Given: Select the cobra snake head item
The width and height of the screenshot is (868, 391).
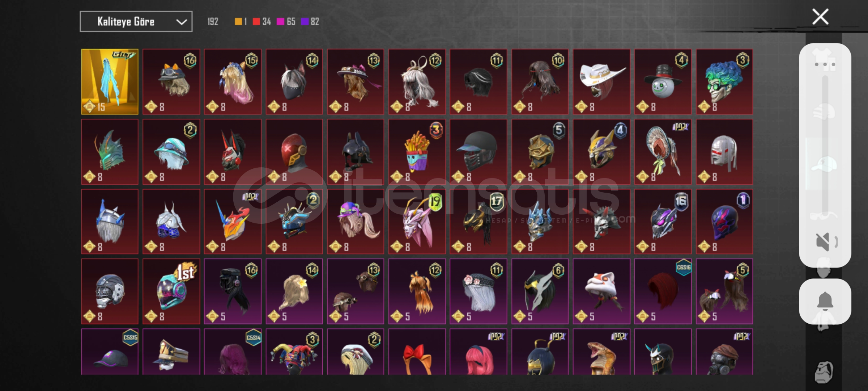Looking at the screenshot, I should [x=601, y=352].
